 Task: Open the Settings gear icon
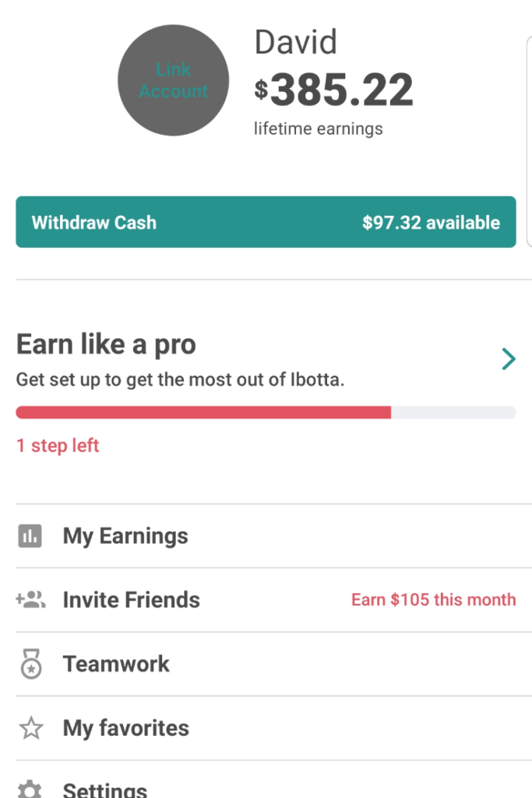point(30,788)
